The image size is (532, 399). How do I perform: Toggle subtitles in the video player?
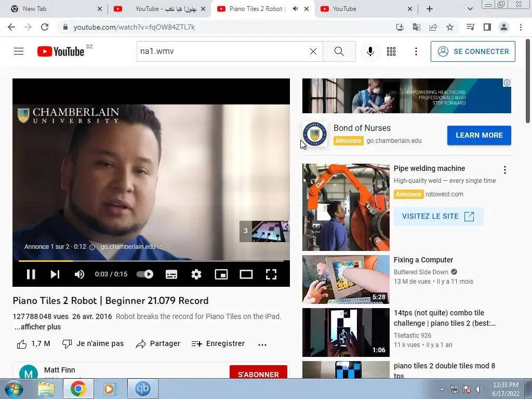tap(171, 274)
